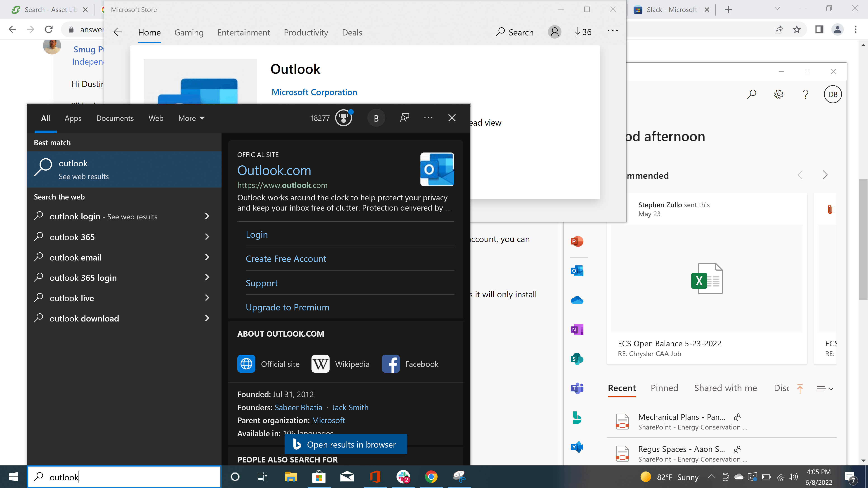This screenshot has width=868, height=488.
Task: Open Microsoft Store downloads showing 36
Action: tap(583, 32)
